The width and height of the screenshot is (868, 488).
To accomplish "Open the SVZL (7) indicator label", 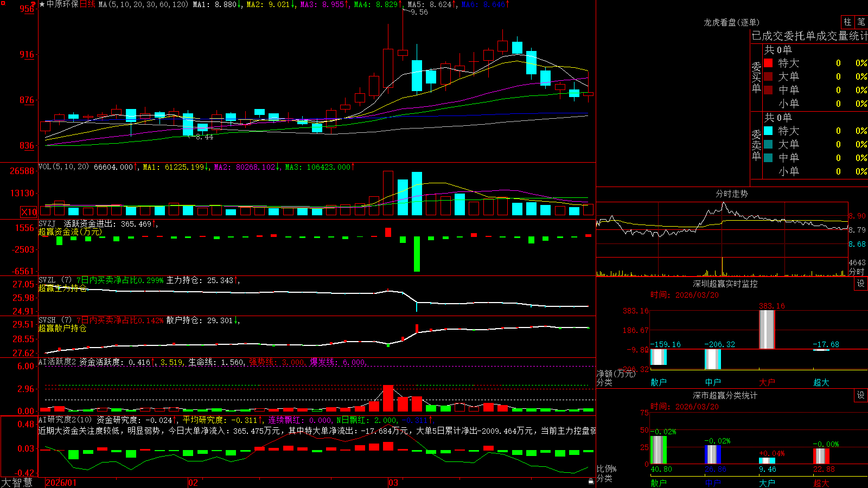I will coord(55,280).
